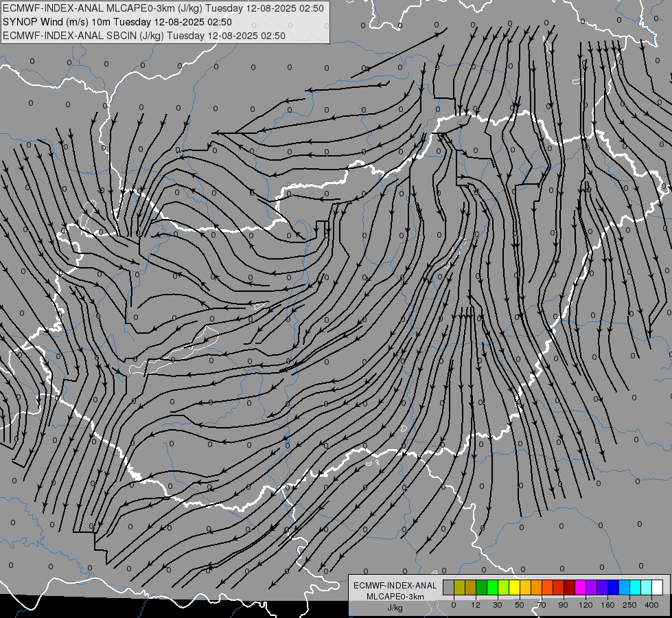Screen dimensions: 672x618
Task: Click the legend scale value 250
Action: click(x=629, y=605)
